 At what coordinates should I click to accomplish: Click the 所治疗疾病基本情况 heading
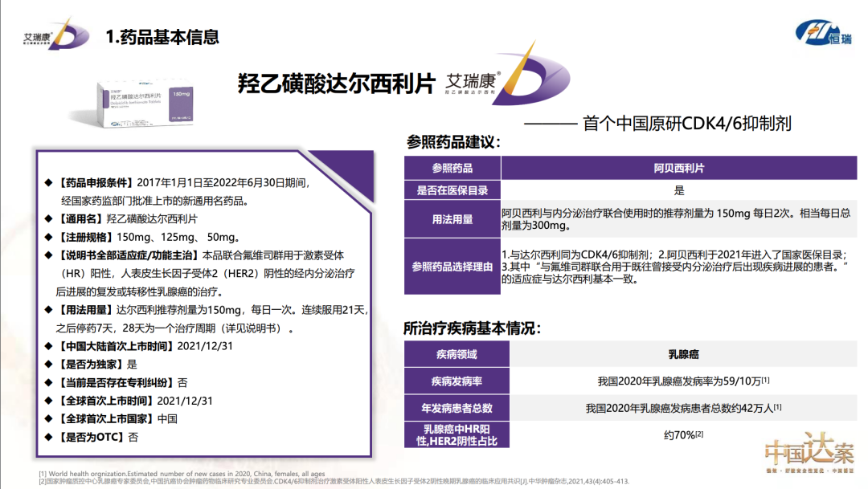pos(472,328)
